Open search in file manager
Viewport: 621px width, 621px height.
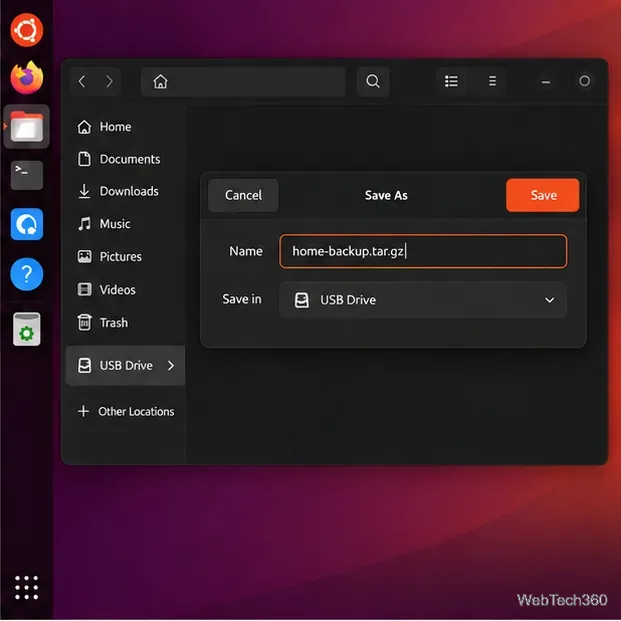point(373,82)
